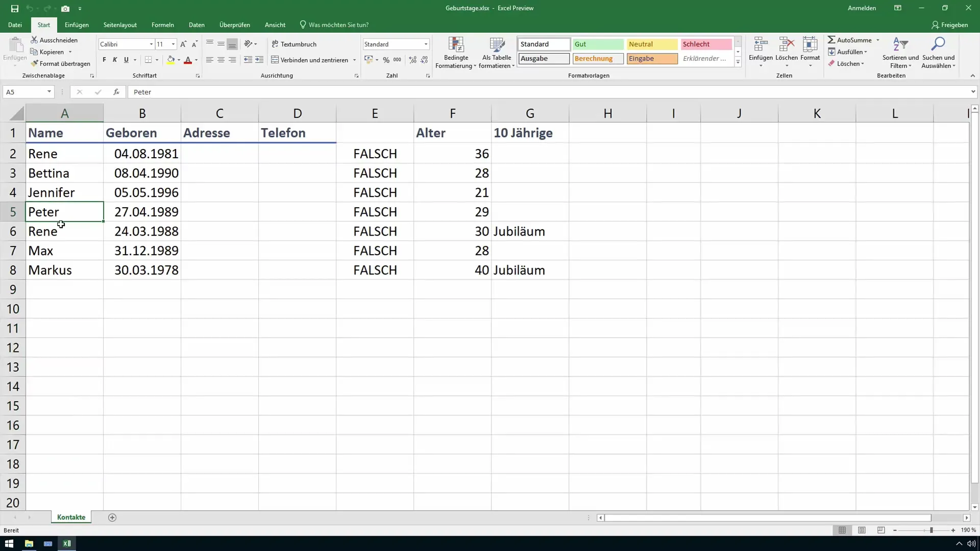The height and width of the screenshot is (551, 980).
Task: Switch to Daten tab
Action: pos(197,25)
